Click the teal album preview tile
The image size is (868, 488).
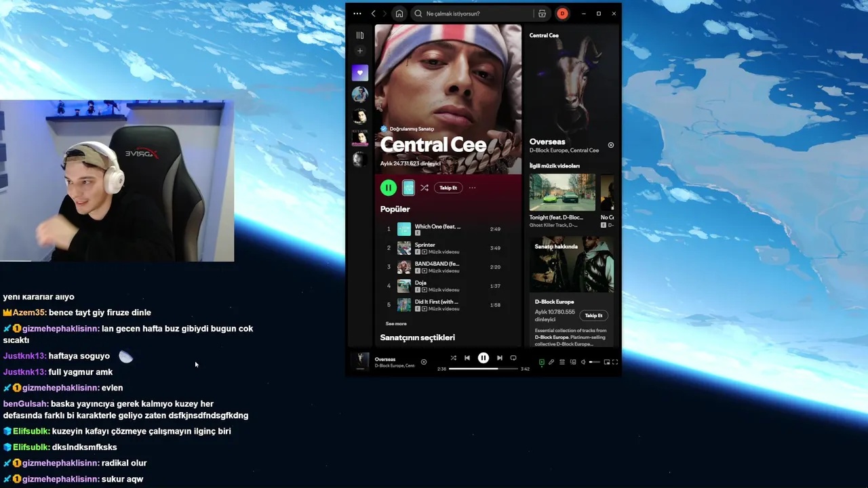click(408, 188)
